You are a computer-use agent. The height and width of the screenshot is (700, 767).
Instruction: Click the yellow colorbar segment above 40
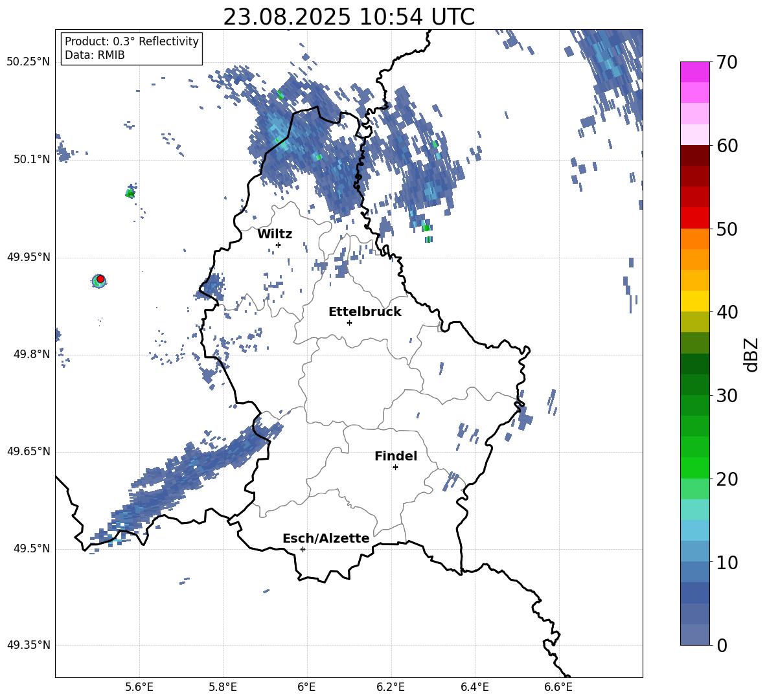pos(694,301)
